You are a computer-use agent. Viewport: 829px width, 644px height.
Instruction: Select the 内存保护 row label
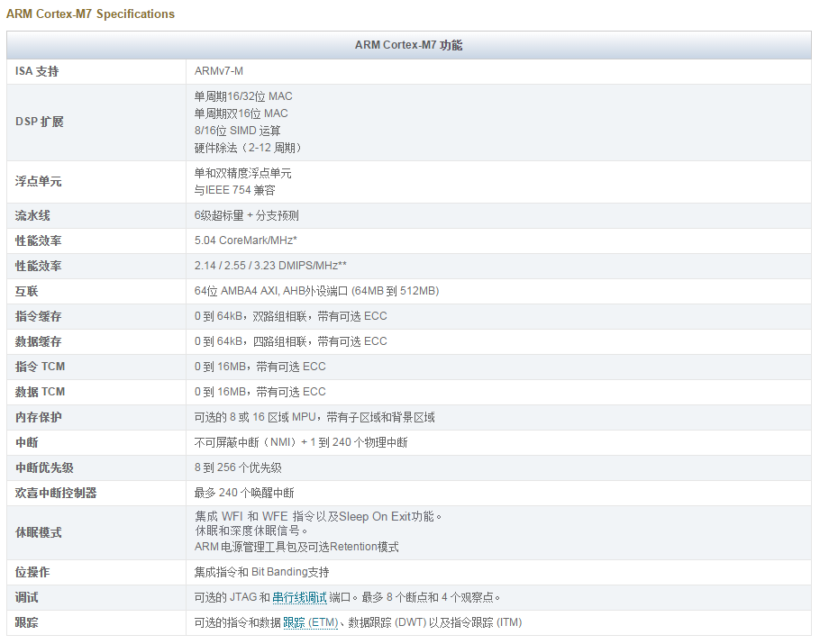(x=39, y=417)
